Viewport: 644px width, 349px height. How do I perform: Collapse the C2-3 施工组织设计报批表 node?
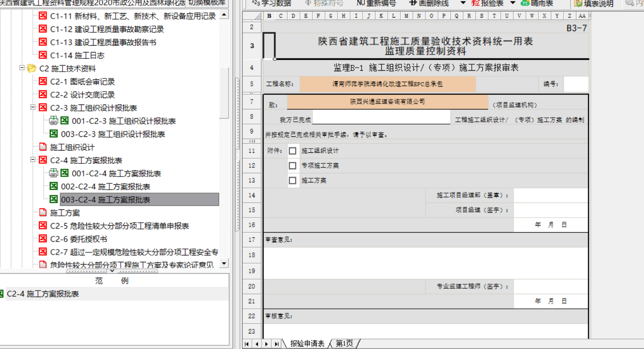[x=33, y=108]
